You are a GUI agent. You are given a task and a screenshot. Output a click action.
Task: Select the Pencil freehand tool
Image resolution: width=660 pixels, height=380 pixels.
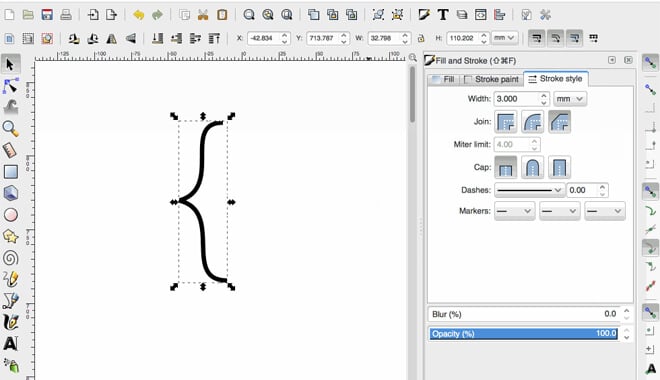(x=11, y=279)
